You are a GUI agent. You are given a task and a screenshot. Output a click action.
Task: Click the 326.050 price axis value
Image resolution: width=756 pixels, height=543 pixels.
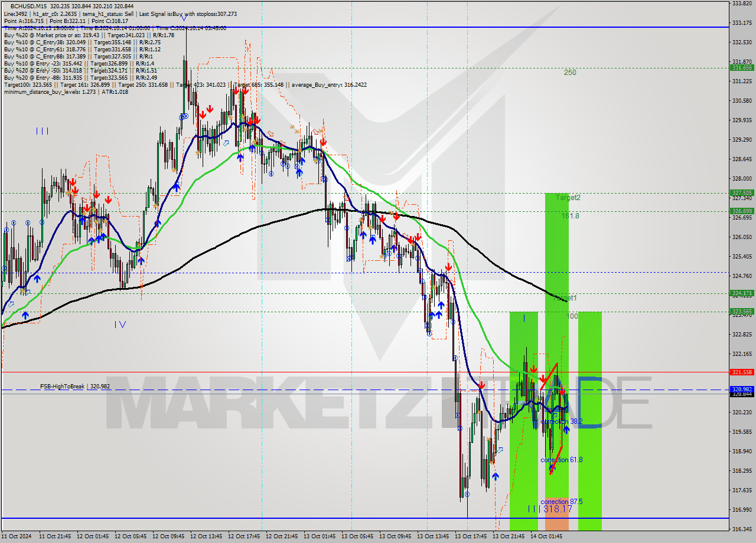coord(742,237)
